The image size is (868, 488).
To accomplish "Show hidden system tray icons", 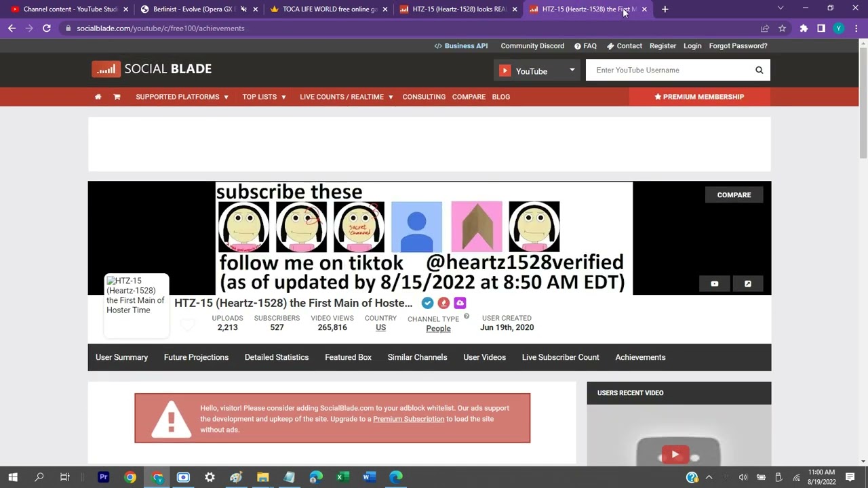I will coord(709,477).
